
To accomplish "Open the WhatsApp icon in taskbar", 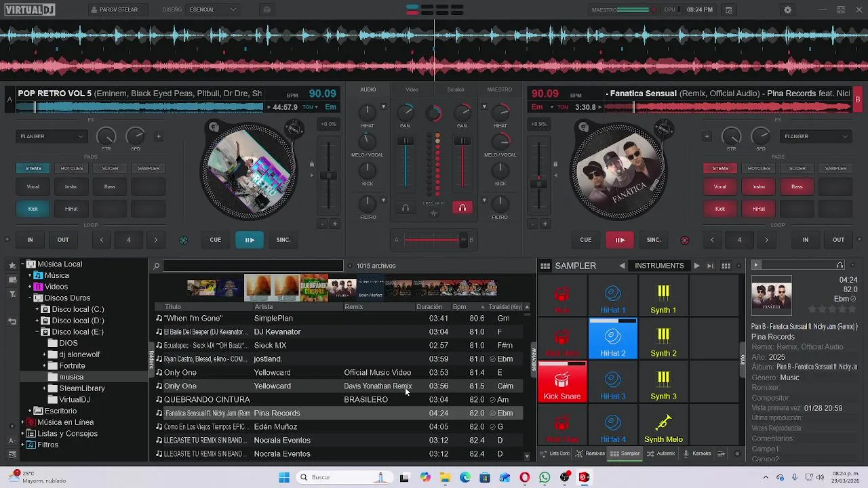I will tap(545, 477).
